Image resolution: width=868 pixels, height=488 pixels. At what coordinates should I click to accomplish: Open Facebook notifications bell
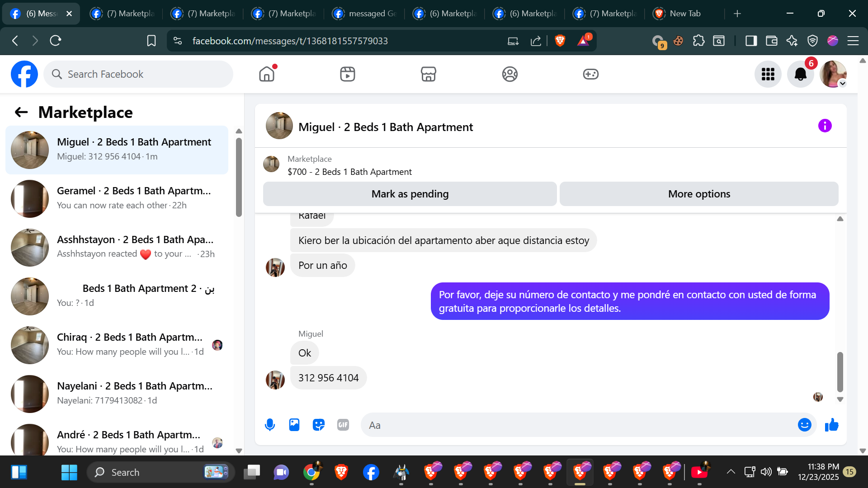pyautogui.click(x=800, y=74)
